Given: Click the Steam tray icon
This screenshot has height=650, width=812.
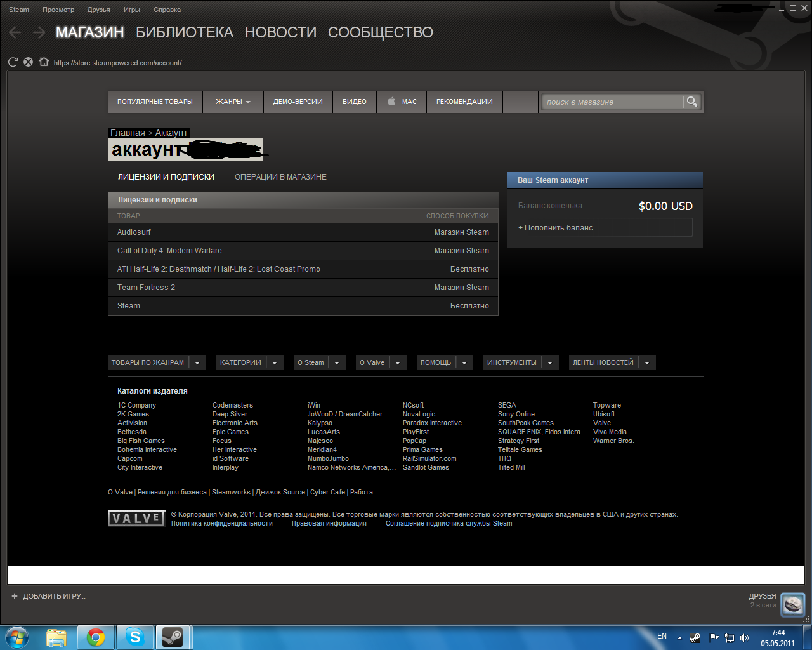Looking at the screenshot, I should (696, 638).
